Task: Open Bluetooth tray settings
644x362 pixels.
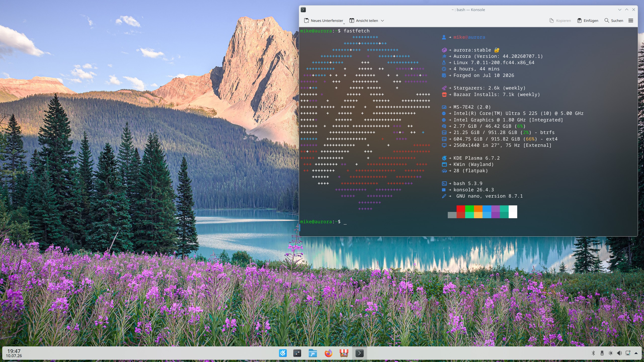Action: 593,353
